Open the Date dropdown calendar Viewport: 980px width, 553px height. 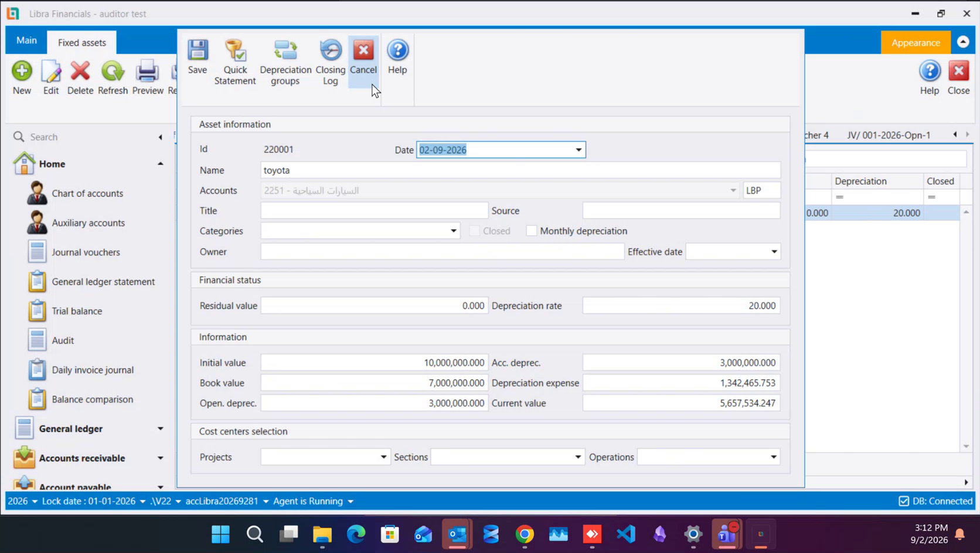tap(579, 150)
